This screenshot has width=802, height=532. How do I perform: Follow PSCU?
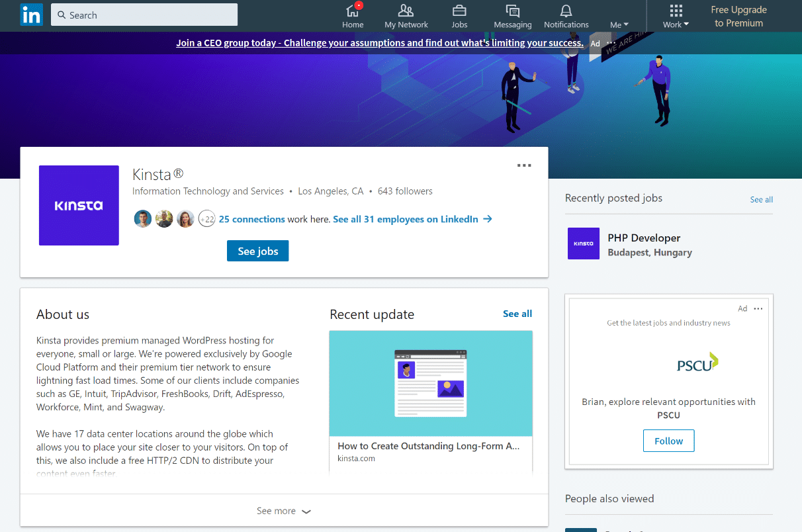pos(668,440)
